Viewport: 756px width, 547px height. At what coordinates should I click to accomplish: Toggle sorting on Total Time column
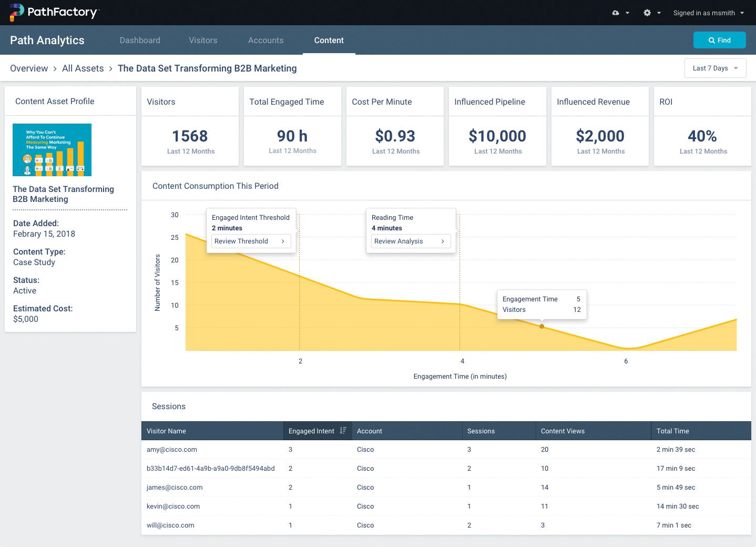point(672,431)
